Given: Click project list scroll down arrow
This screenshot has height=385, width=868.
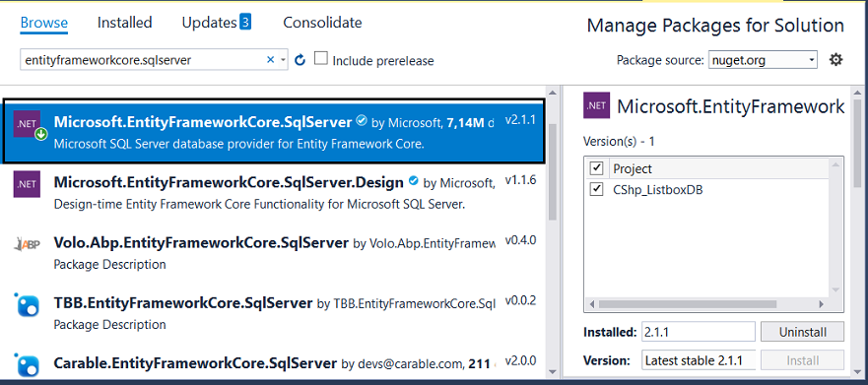Looking at the screenshot, I should pos(836,289).
